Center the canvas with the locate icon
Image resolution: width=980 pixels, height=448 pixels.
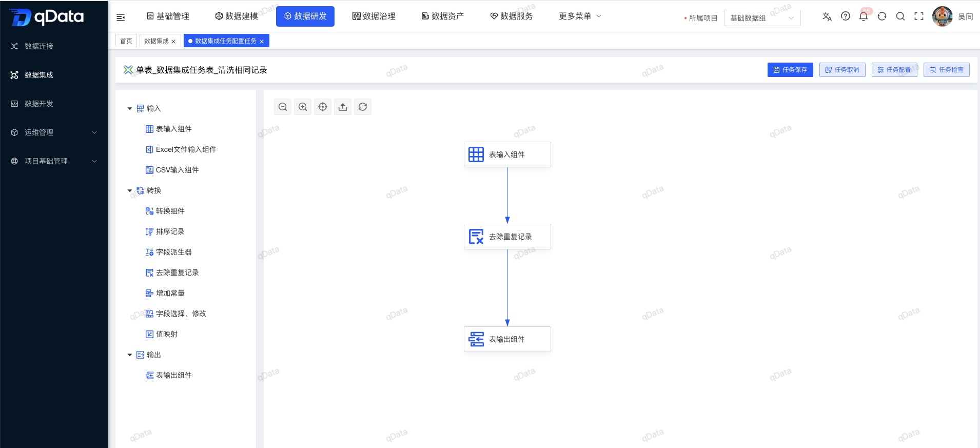point(323,107)
